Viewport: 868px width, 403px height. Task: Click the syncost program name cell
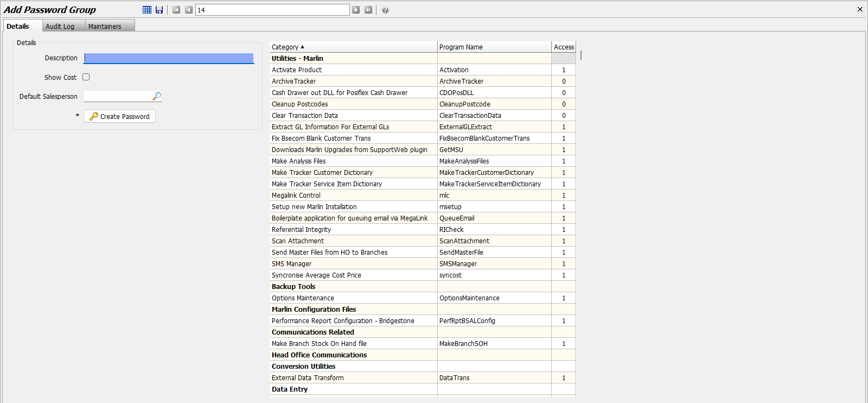[494, 275]
